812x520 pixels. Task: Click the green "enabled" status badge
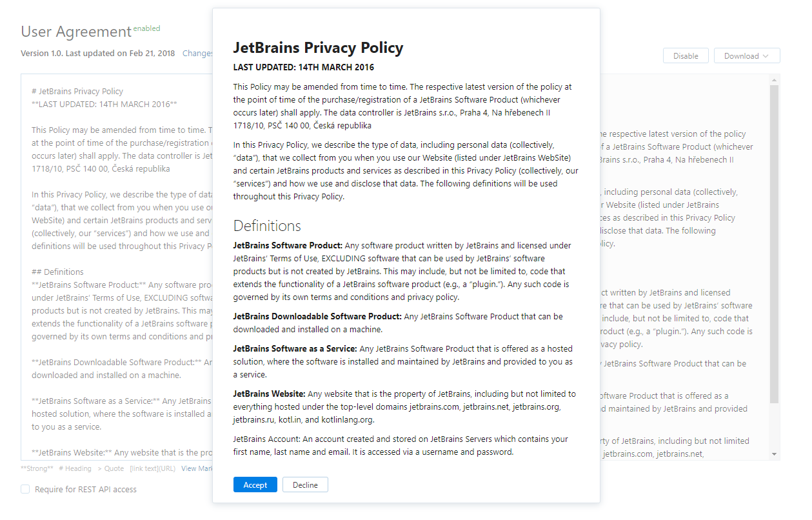click(146, 28)
